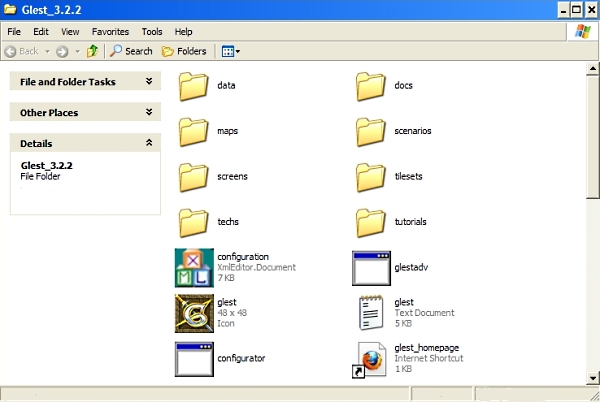Open the Forward history dropdown arrow
Viewport: 600px width, 402px height.
tap(77, 51)
